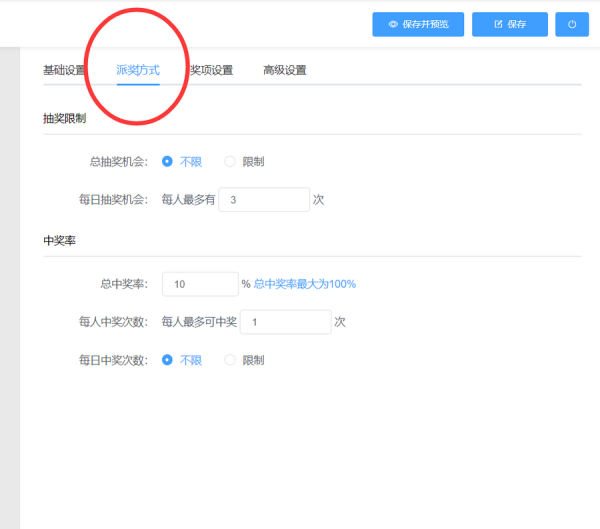This screenshot has height=529, width=600.
Task: Click the 抽奖限制 section heading
Action: pyautogui.click(x=65, y=118)
